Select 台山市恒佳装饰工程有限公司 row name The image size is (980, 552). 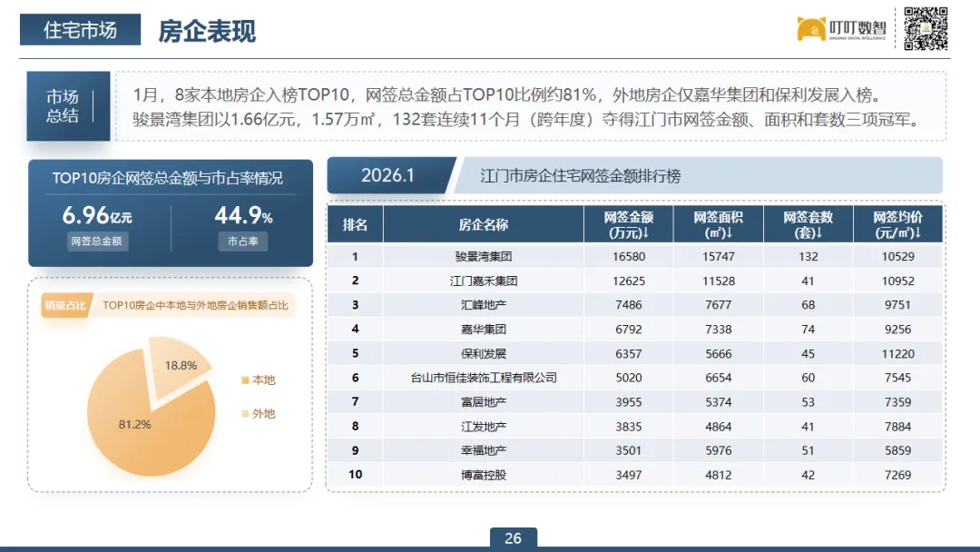tap(483, 378)
